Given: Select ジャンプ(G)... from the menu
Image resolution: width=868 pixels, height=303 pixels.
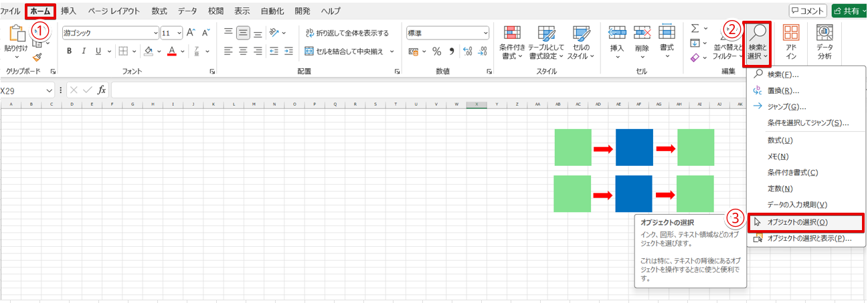Looking at the screenshot, I should point(806,106).
